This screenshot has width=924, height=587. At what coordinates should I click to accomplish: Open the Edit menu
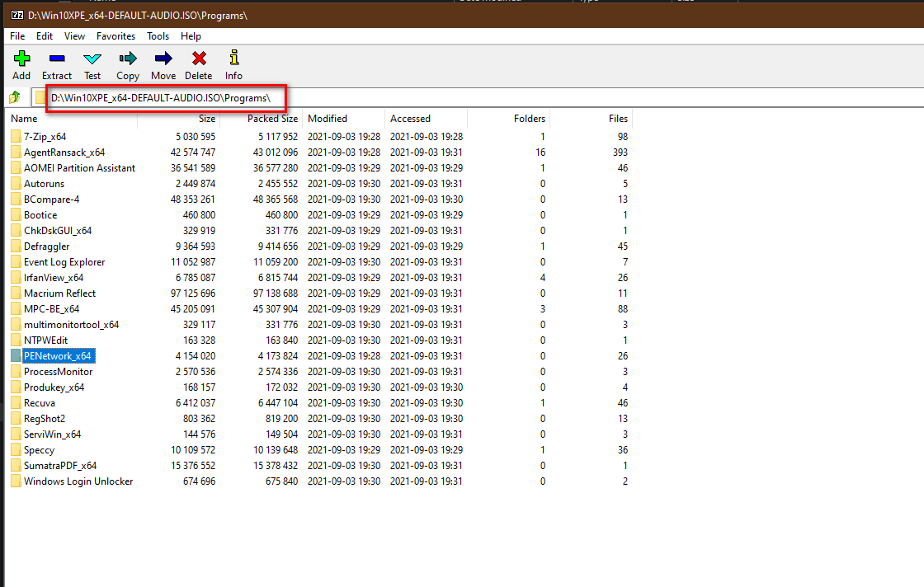click(45, 36)
